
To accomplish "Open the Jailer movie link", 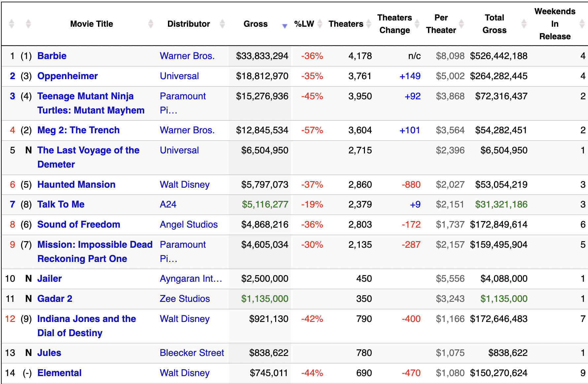I will point(49,278).
